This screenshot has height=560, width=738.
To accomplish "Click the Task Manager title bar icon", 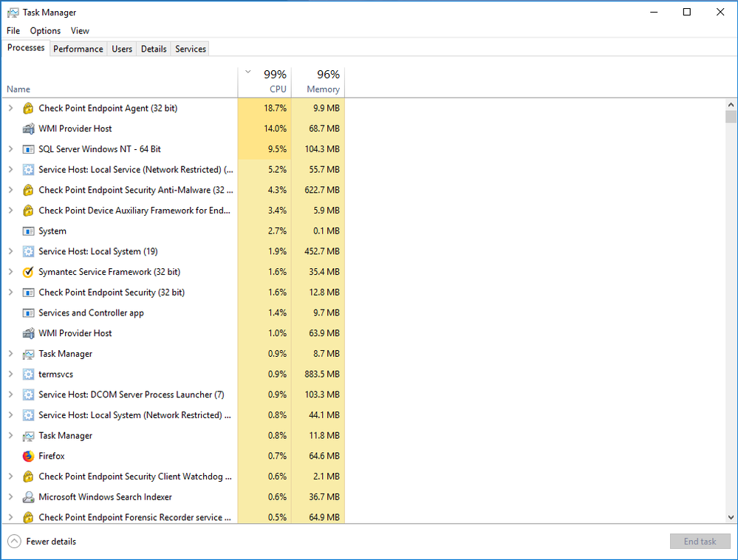I will 13,13.
